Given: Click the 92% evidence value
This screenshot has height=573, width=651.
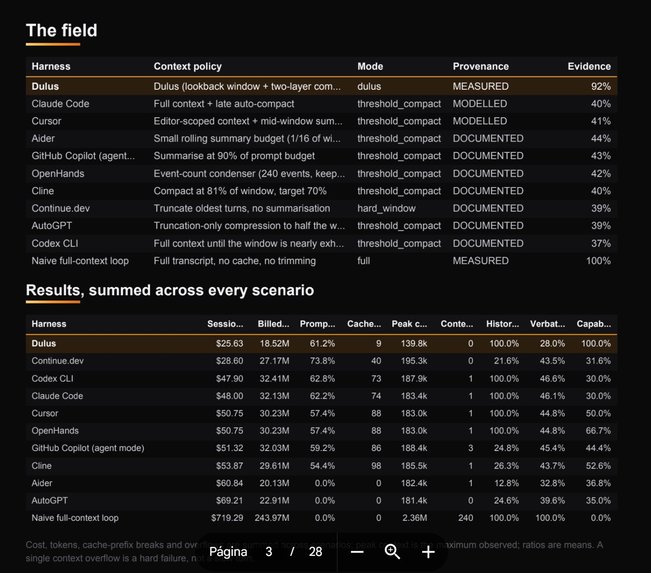Looking at the screenshot, I should point(601,86).
